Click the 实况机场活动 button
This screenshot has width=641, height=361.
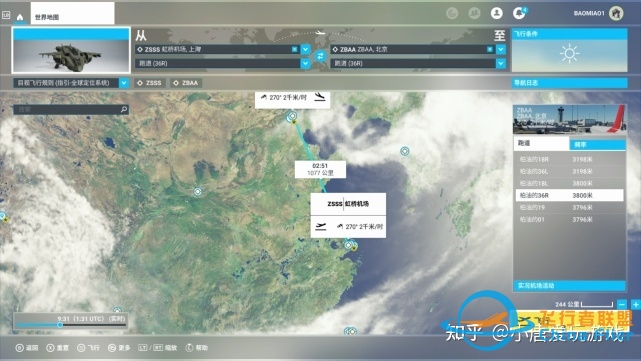tap(569, 285)
